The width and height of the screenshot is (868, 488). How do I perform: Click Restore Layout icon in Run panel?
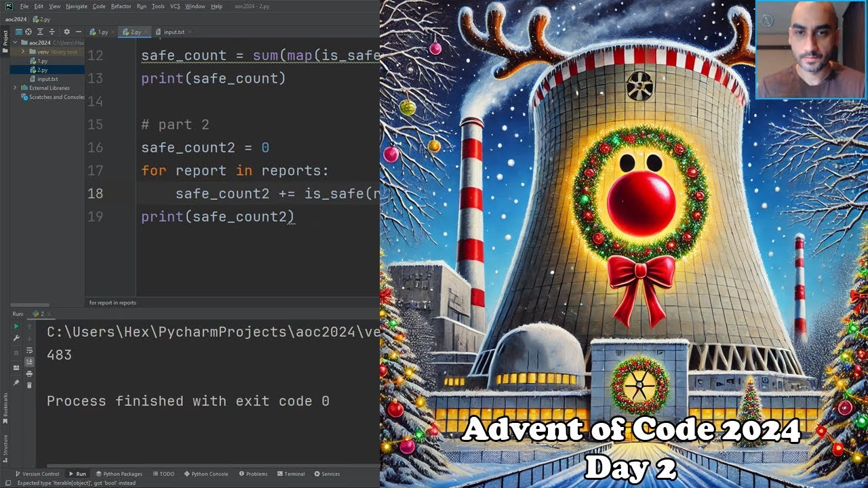[16, 367]
